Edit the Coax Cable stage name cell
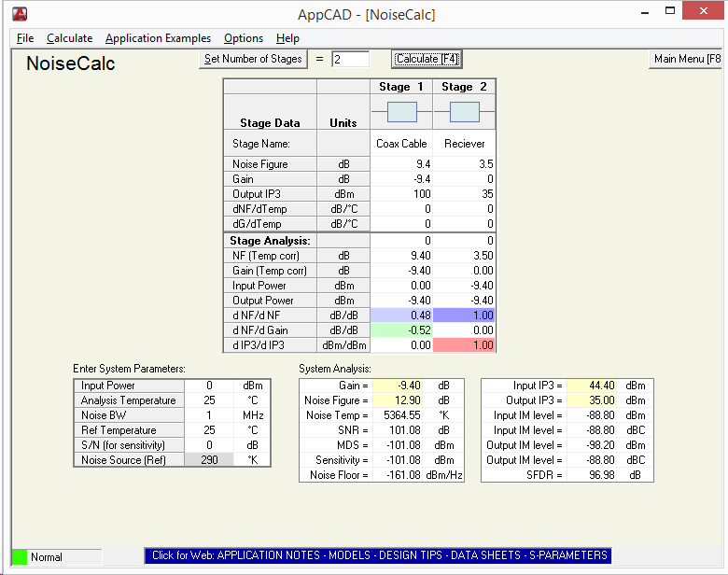The image size is (728, 575). coord(401,144)
